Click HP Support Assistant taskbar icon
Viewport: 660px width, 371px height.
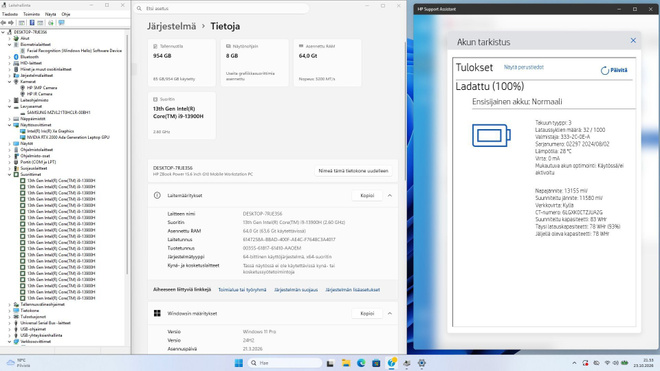(x=392, y=363)
